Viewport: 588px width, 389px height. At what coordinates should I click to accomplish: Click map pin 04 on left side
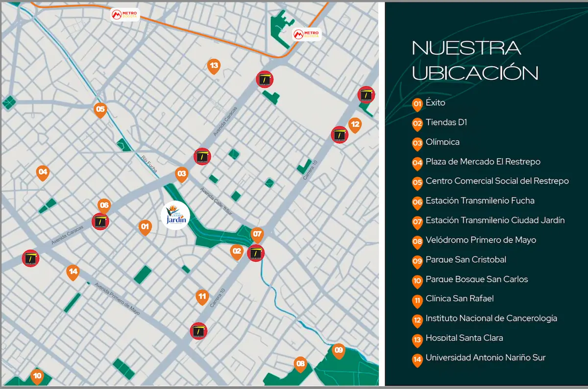click(x=43, y=172)
